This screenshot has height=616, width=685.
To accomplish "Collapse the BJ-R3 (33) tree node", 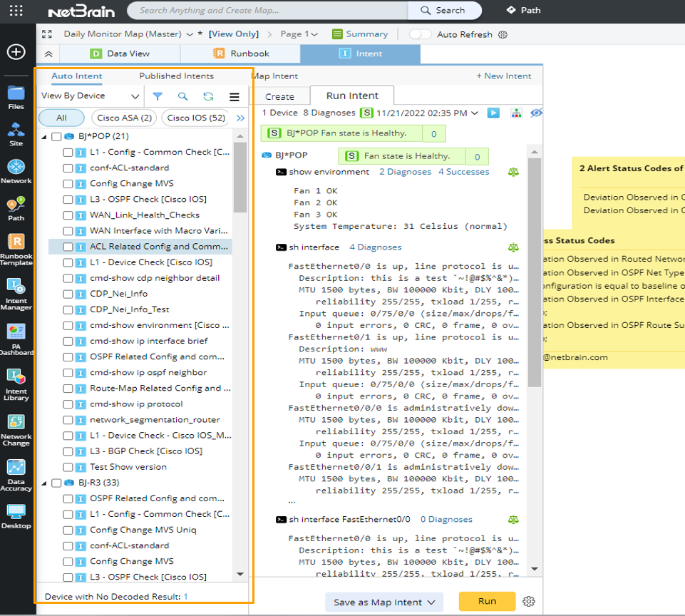I will [x=44, y=483].
